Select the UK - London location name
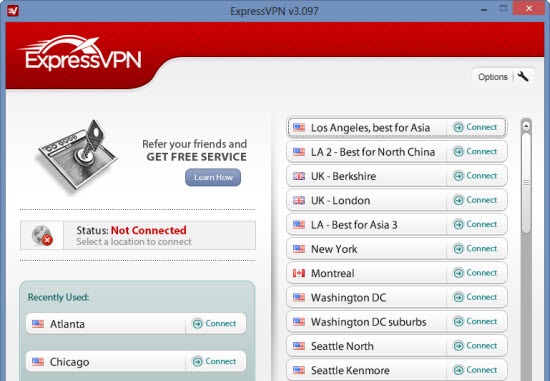Viewport: 550px width, 381px height. click(x=340, y=200)
